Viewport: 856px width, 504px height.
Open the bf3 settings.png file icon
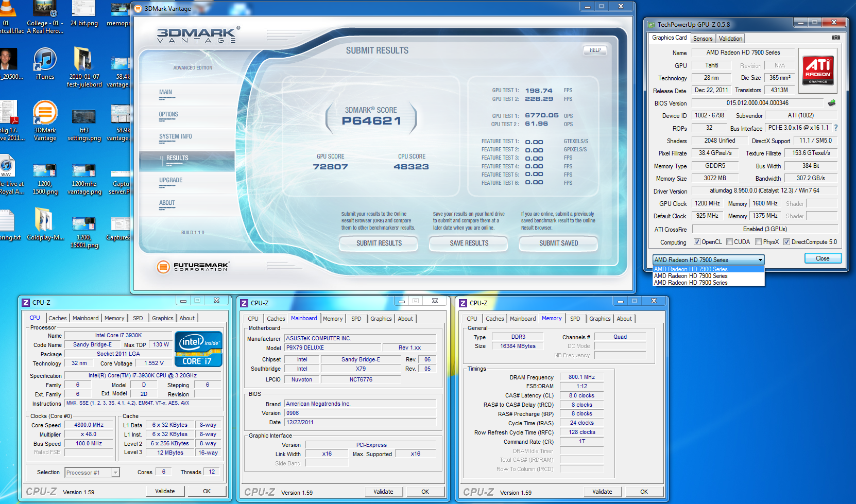coord(84,125)
